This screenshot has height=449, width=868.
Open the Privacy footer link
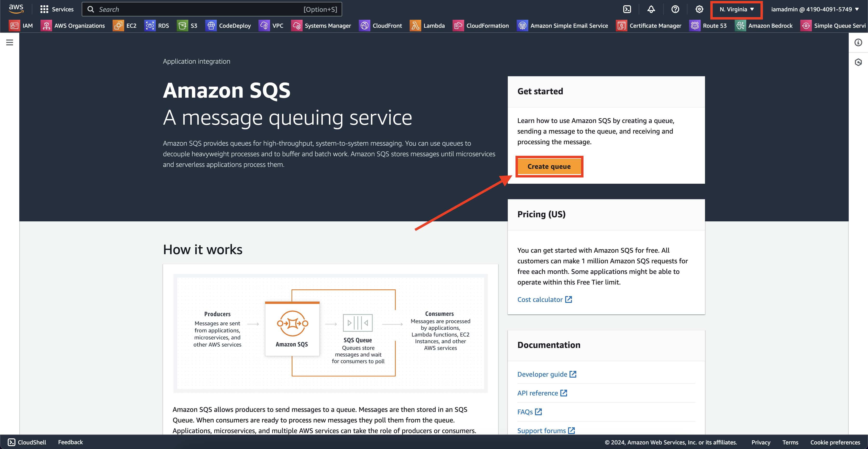(761, 442)
